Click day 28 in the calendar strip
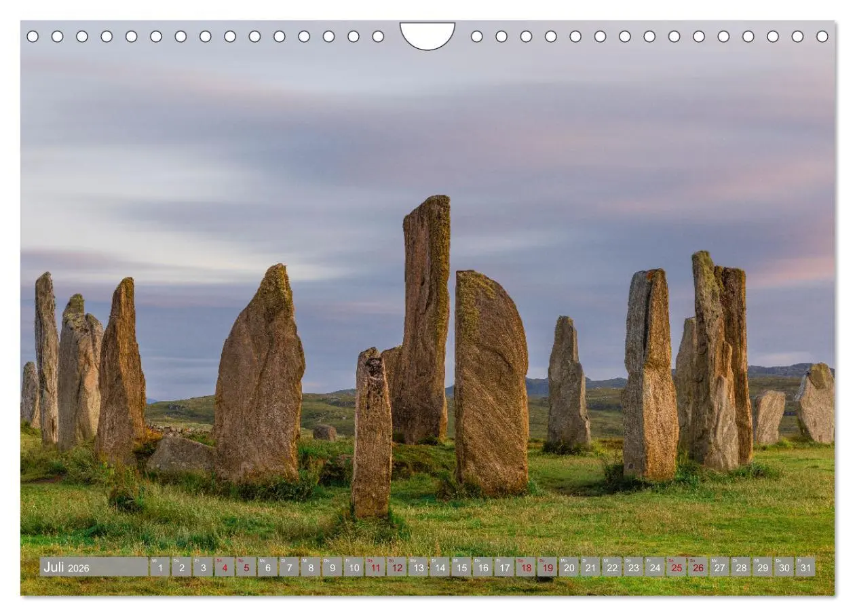855x616 pixels. pyautogui.click(x=740, y=567)
